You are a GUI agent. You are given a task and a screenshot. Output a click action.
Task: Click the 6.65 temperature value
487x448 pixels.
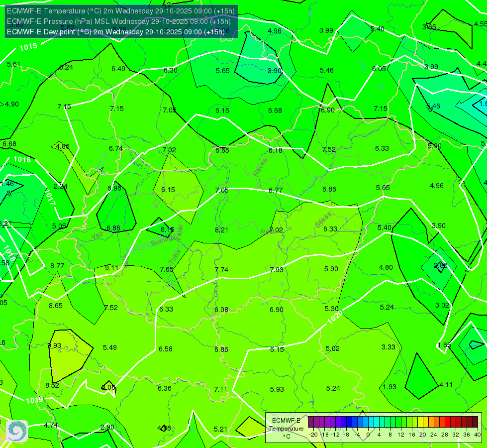[x=222, y=150]
